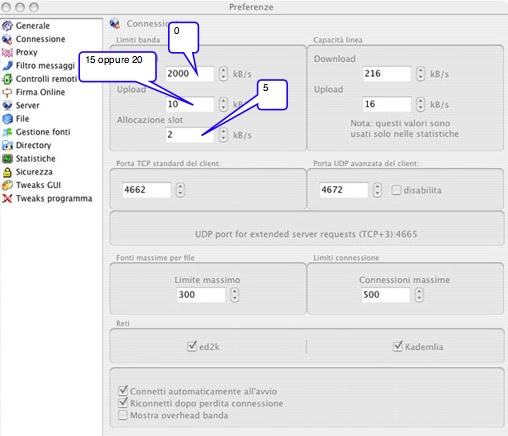Select the Sicurezza padlock icon

tap(7, 172)
